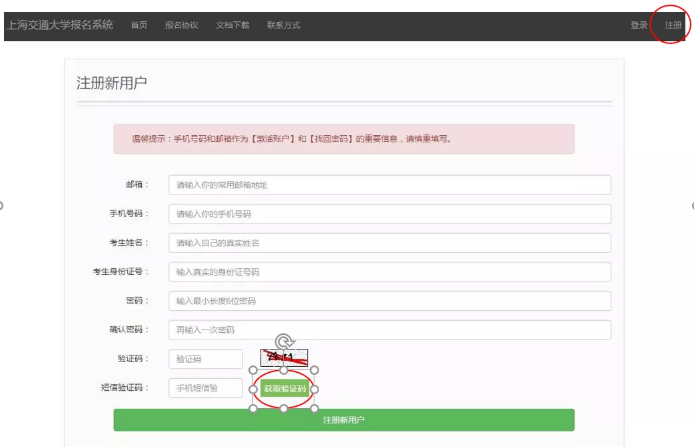
Task: Open the 报名协议 page
Action: coord(181,25)
